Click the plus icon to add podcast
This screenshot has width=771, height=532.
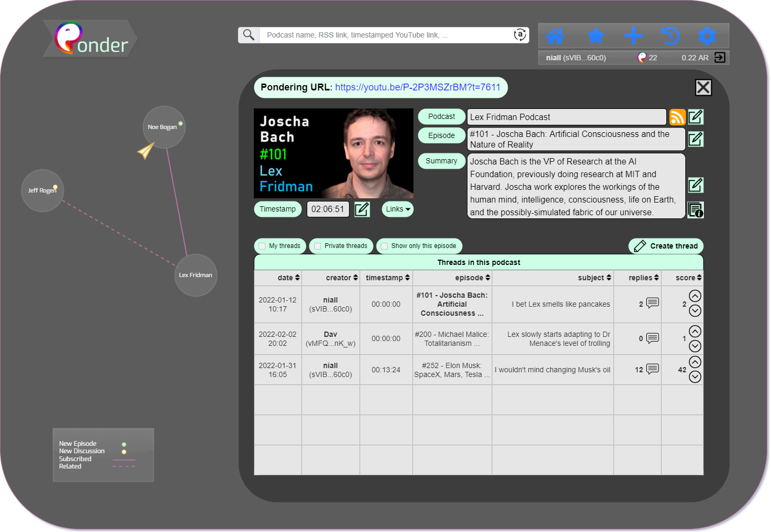pyautogui.click(x=633, y=36)
